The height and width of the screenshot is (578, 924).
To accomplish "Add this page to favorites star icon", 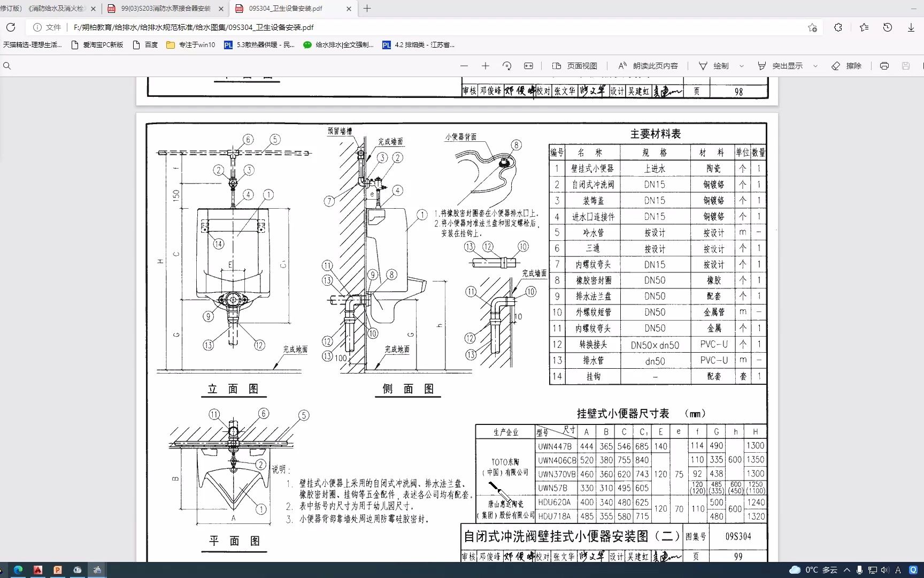I will pos(812,27).
